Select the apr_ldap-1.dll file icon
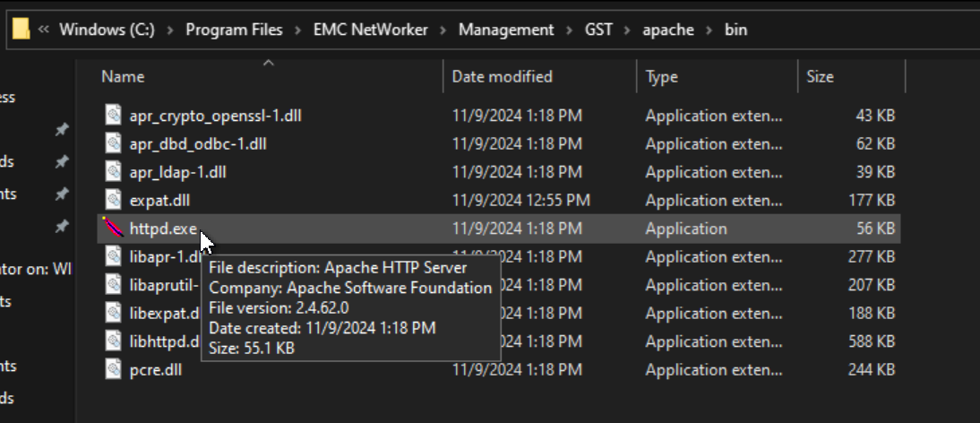This screenshot has width=980, height=423. [113, 172]
